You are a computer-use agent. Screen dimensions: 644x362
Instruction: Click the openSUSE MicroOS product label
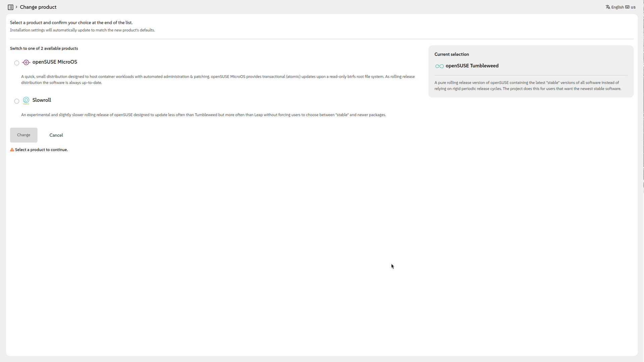55,62
